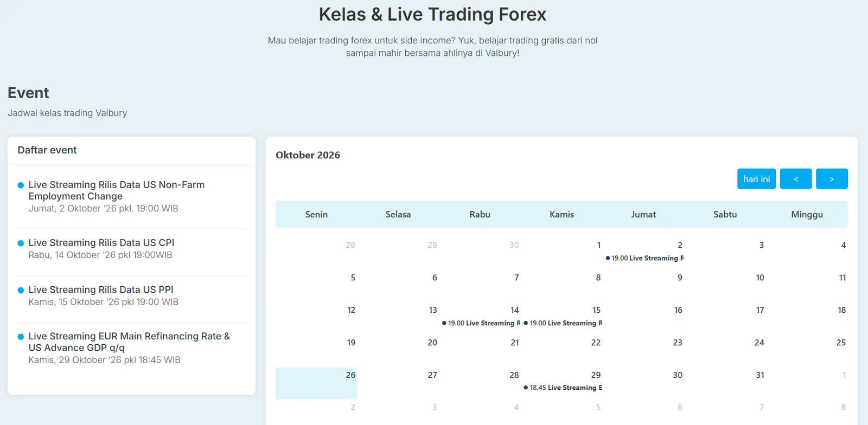
Task: Select date 13 in the calendar
Action: pos(432,310)
